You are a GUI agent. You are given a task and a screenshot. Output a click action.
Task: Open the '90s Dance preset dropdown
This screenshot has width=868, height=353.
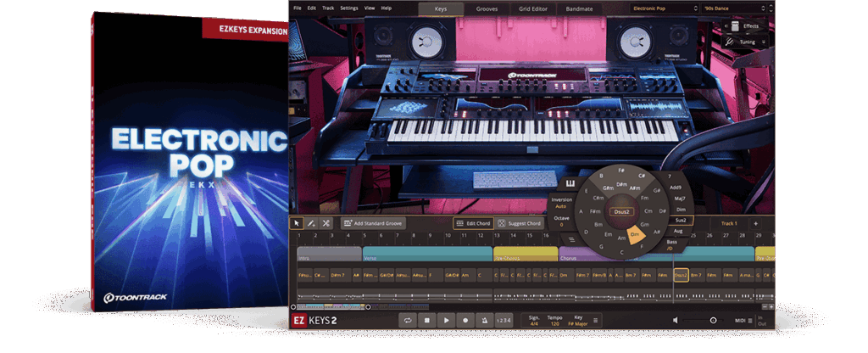tap(736, 8)
